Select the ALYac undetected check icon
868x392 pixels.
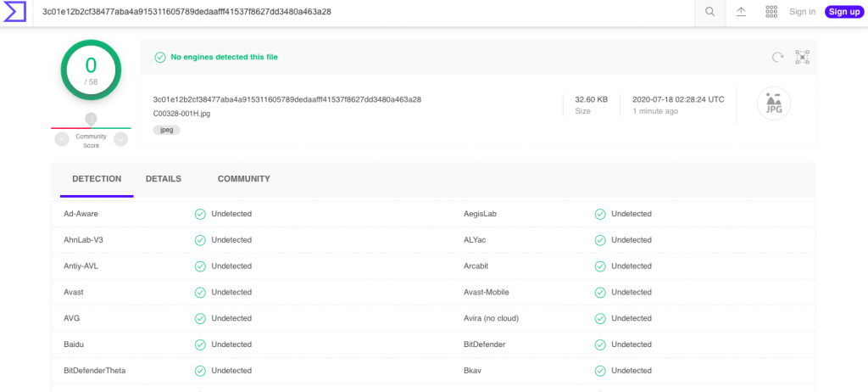tap(600, 240)
